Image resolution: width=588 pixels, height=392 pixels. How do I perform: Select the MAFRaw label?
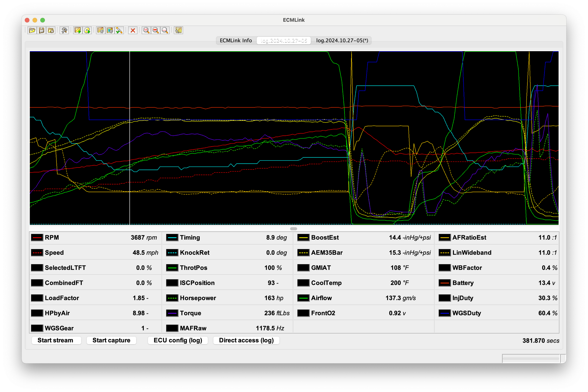193,328
